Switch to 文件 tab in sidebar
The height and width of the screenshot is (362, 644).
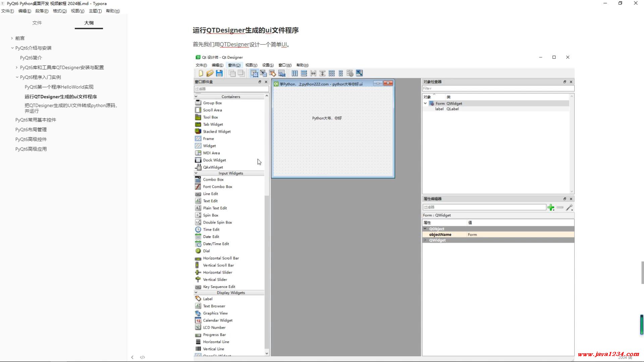pos(37,23)
